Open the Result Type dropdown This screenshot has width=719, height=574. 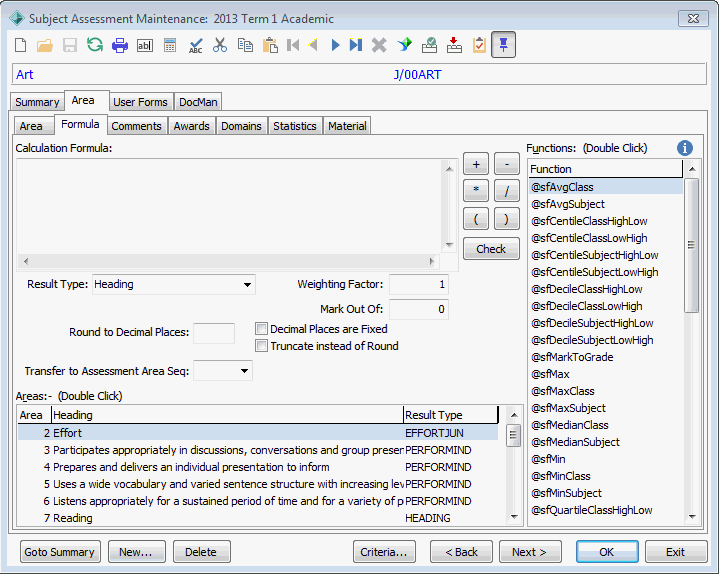247,285
